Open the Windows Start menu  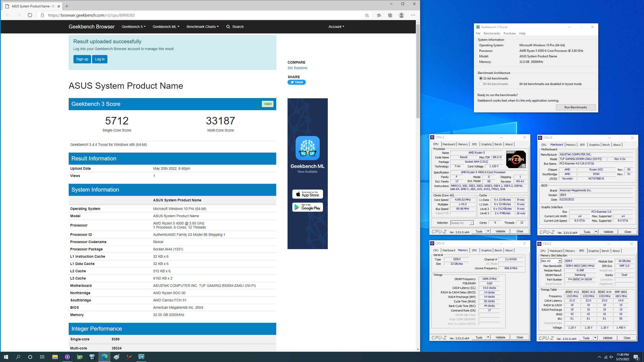(6, 357)
